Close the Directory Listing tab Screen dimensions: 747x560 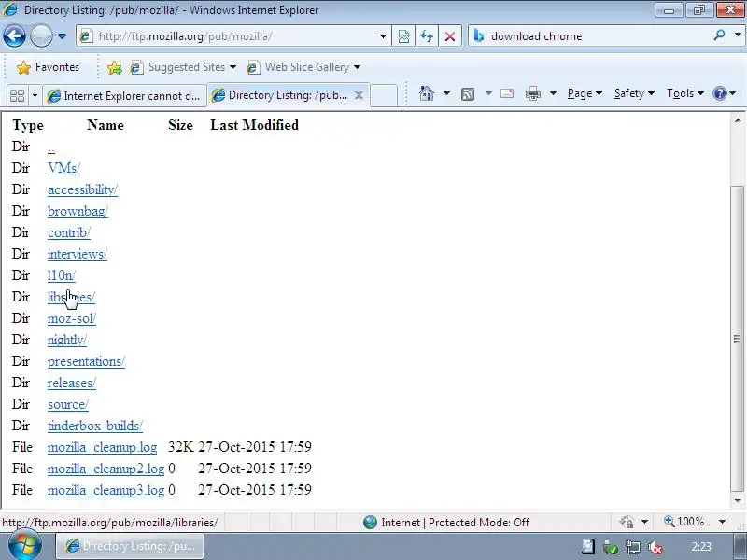[x=359, y=95]
